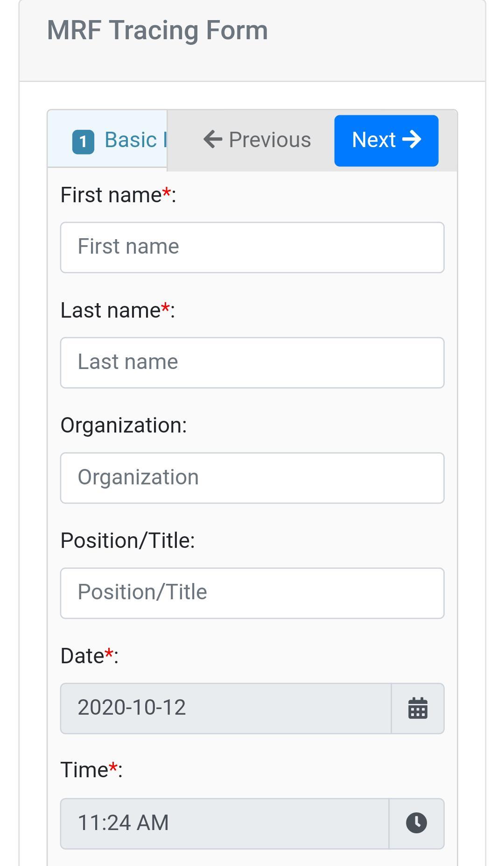The height and width of the screenshot is (866, 504).
Task: Go to the Next form step
Action: tap(386, 141)
